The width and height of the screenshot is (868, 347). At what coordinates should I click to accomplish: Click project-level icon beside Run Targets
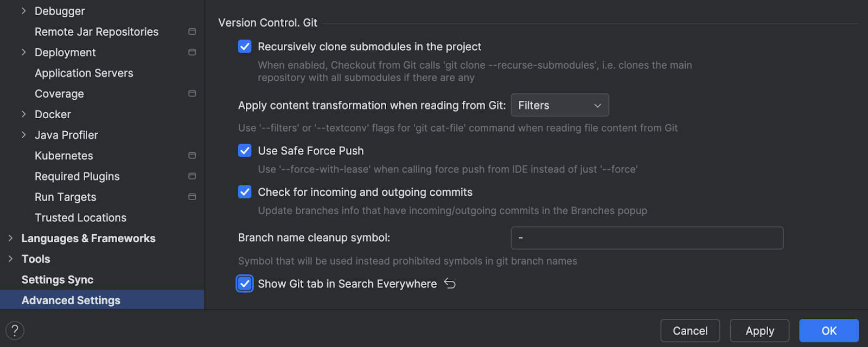click(192, 197)
